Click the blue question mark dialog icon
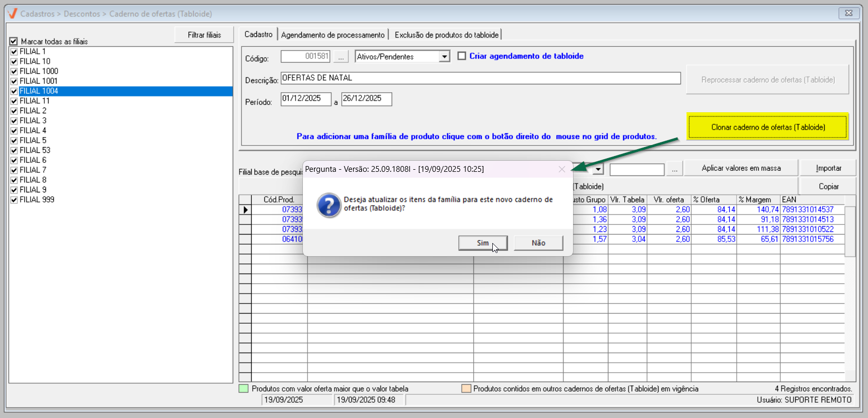Screen dimensions: 868x418 point(329,205)
